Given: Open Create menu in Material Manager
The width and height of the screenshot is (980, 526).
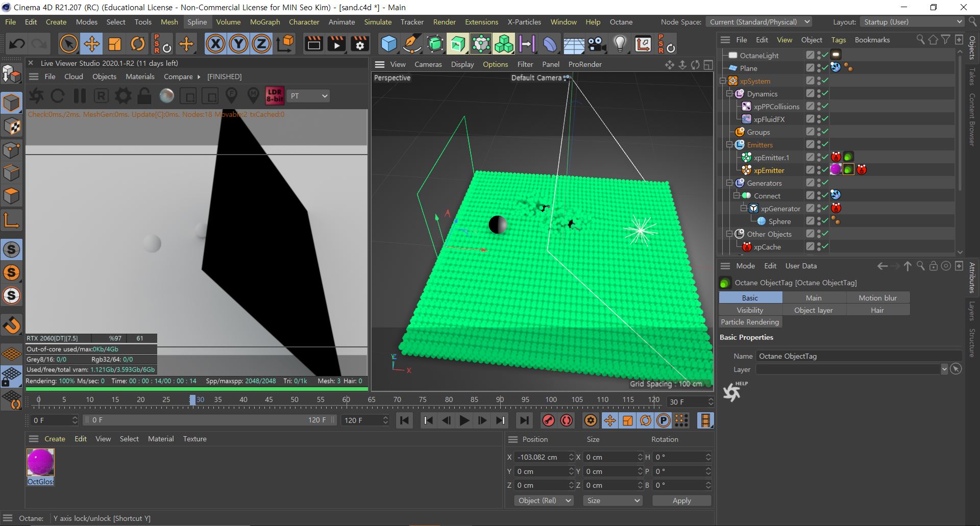Looking at the screenshot, I should (55, 439).
